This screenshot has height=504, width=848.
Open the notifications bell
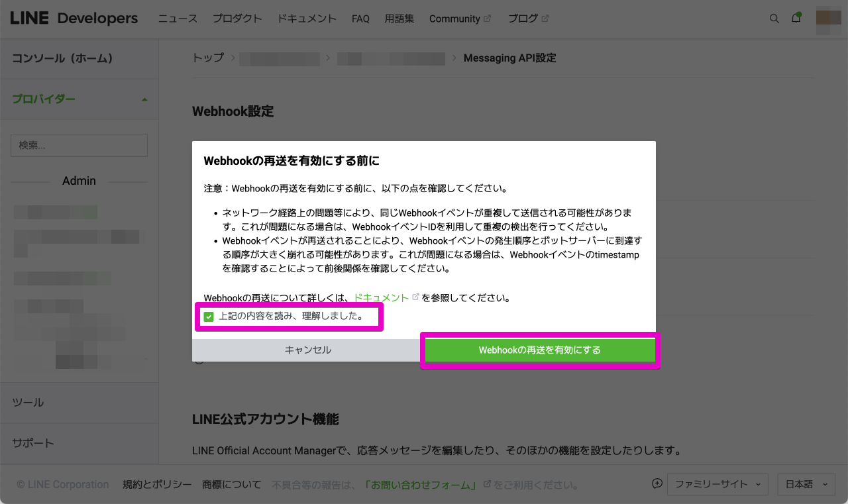pos(796,19)
